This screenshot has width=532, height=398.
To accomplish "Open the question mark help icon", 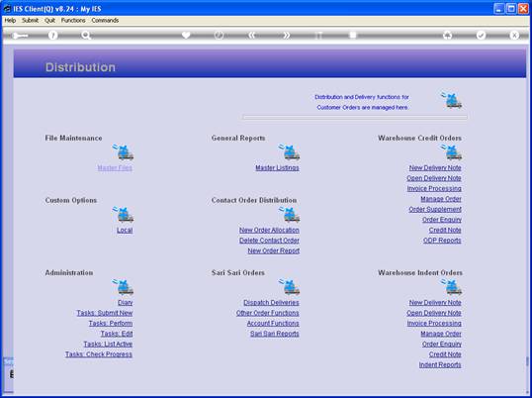I will (52, 35).
